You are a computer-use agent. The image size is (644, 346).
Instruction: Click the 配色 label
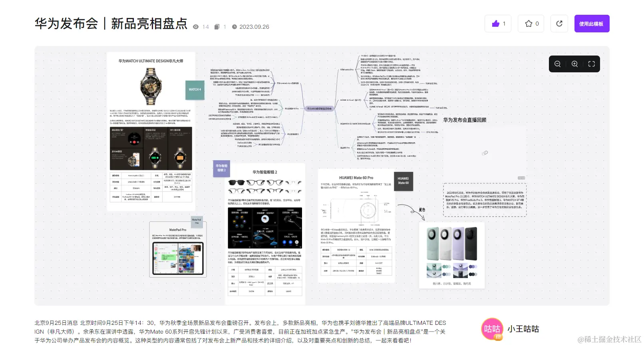[422, 210]
